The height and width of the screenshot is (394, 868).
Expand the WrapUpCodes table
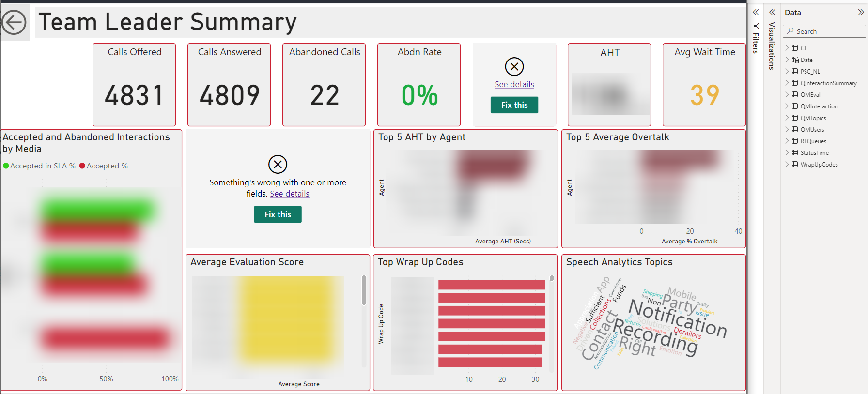pos(787,164)
